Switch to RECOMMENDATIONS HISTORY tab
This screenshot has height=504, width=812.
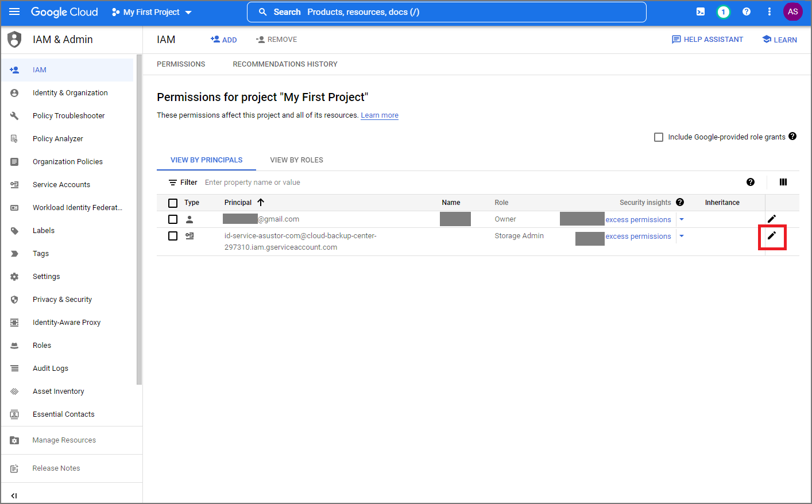click(285, 64)
